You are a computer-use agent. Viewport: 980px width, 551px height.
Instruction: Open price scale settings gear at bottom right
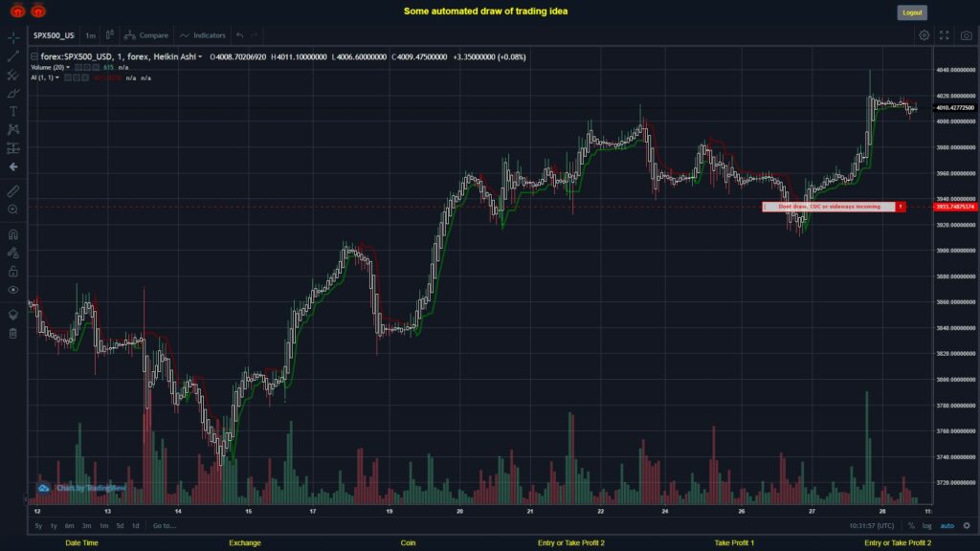[x=967, y=526]
